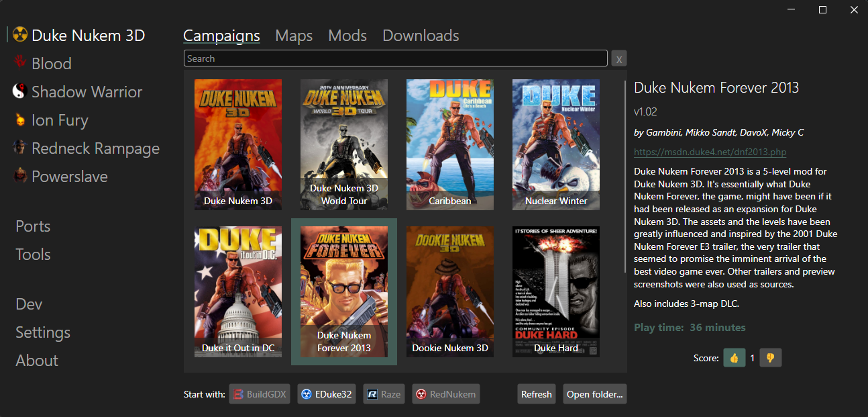Click the Redneck Rampage sidebar icon
Image resolution: width=868 pixels, height=417 pixels.
click(20, 148)
